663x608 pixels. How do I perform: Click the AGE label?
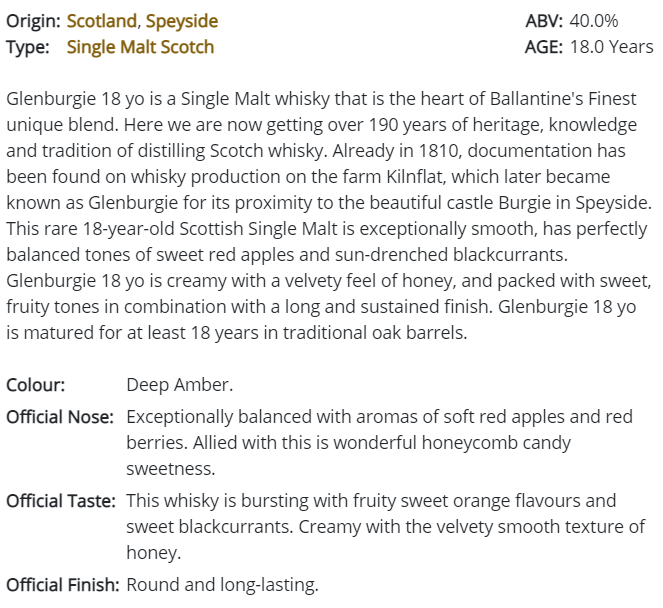coord(544,47)
